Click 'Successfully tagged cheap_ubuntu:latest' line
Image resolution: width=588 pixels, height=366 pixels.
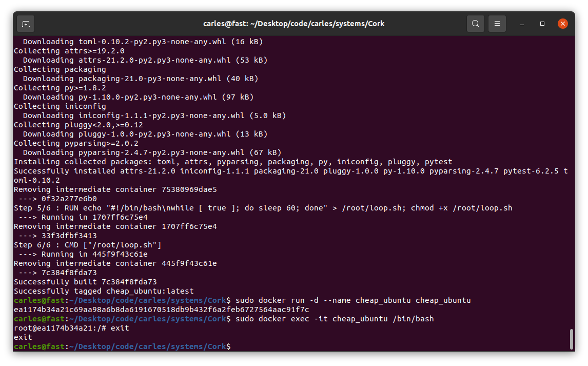(104, 291)
